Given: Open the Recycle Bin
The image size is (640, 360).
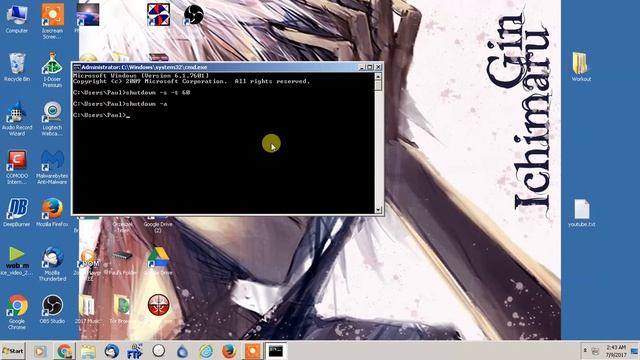Looking at the screenshot, I should 17,67.
